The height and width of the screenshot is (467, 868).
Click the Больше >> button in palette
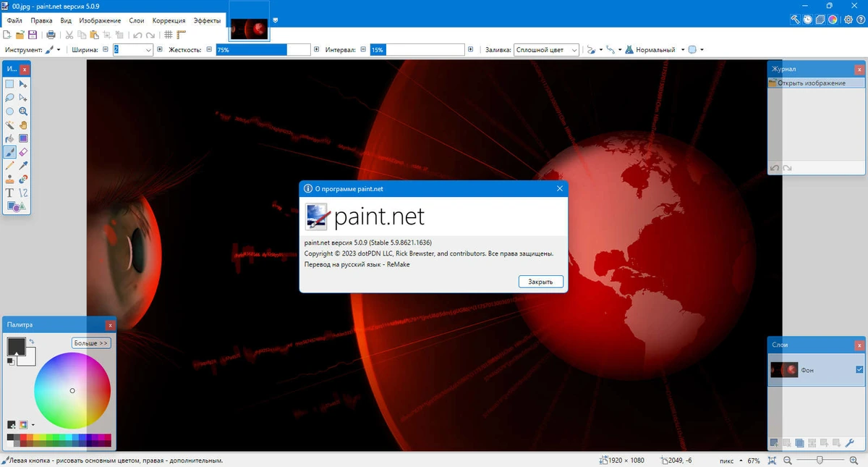tap(91, 343)
